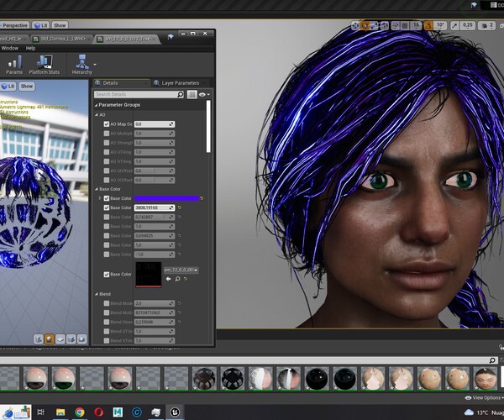Set preview mesh to plane shape

coord(60,339)
